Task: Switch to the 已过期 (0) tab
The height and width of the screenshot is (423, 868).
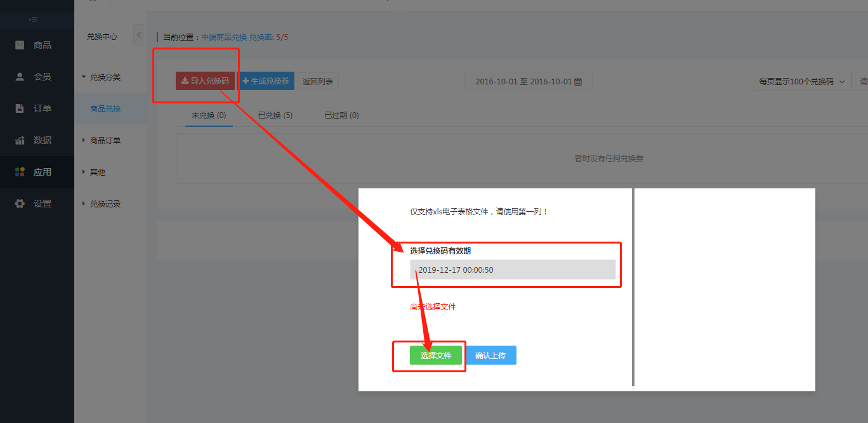Action: pyautogui.click(x=341, y=115)
